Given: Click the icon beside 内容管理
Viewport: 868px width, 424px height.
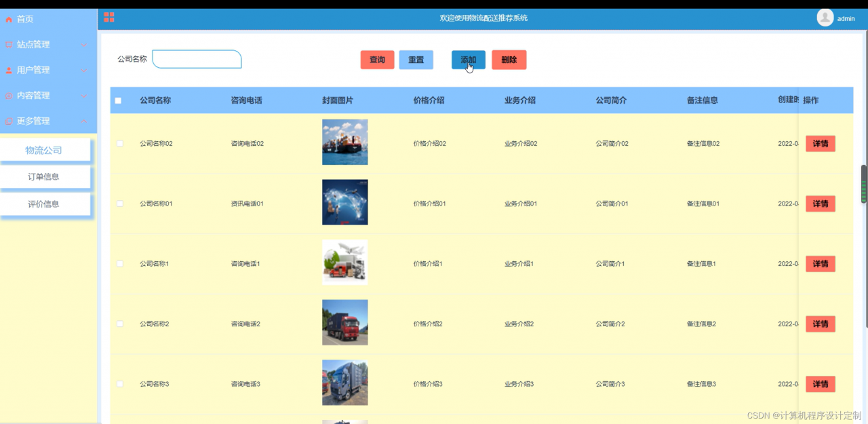Looking at the screenshot, I should click(9, 96).
